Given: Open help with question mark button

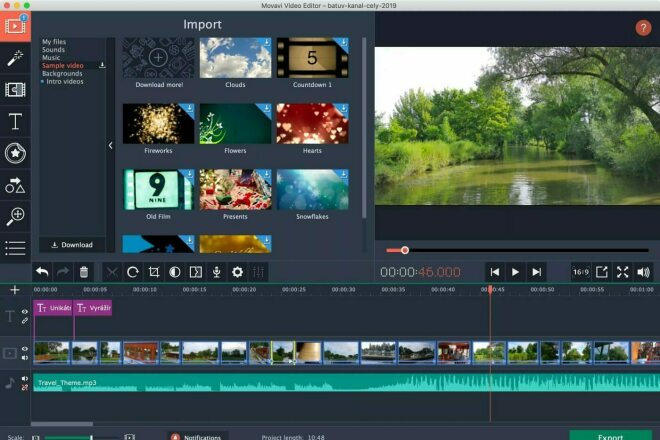Looking at the screenshot, I should [643, 28].
